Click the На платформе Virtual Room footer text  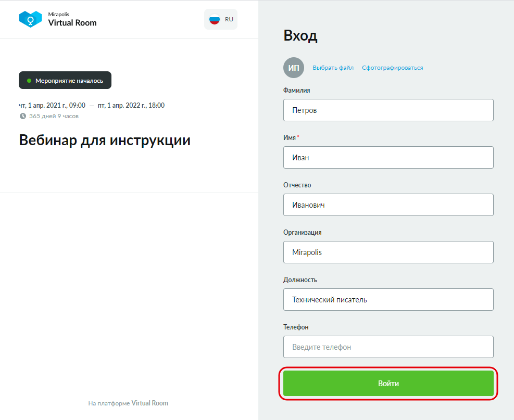128,403
